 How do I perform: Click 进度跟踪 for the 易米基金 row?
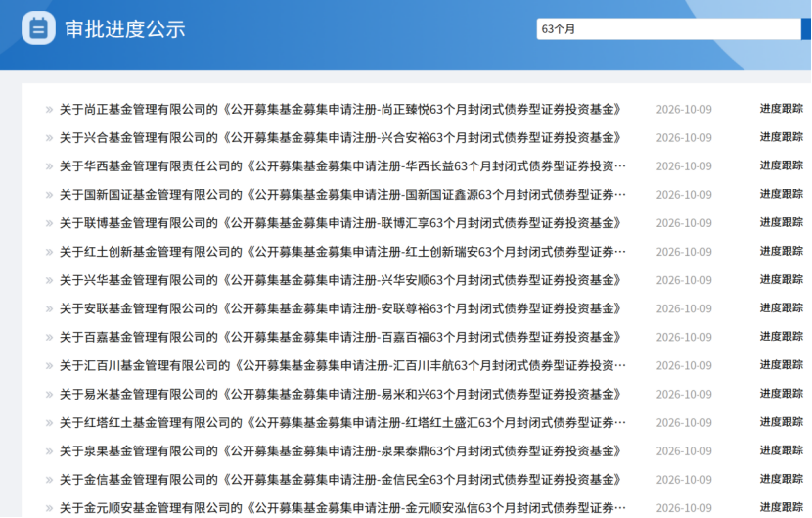[782, 394]
